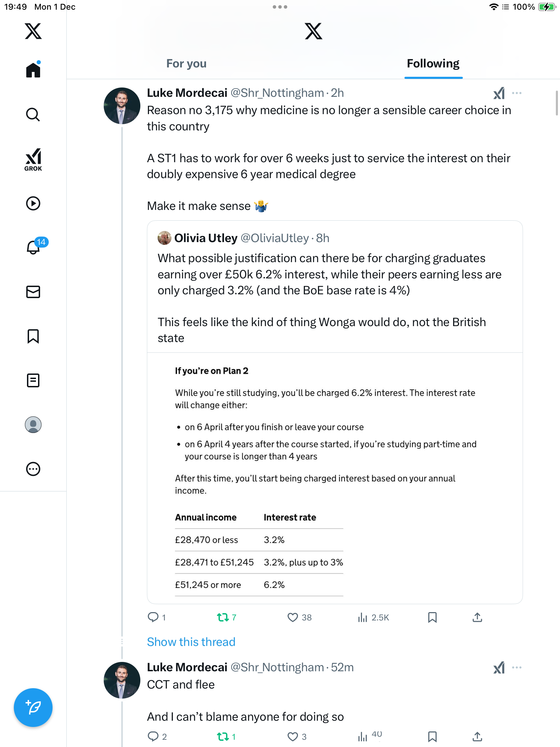The height and width of the screenshot is (747, 560).
Task: Select the Following tab
Action: coord(433,64)
